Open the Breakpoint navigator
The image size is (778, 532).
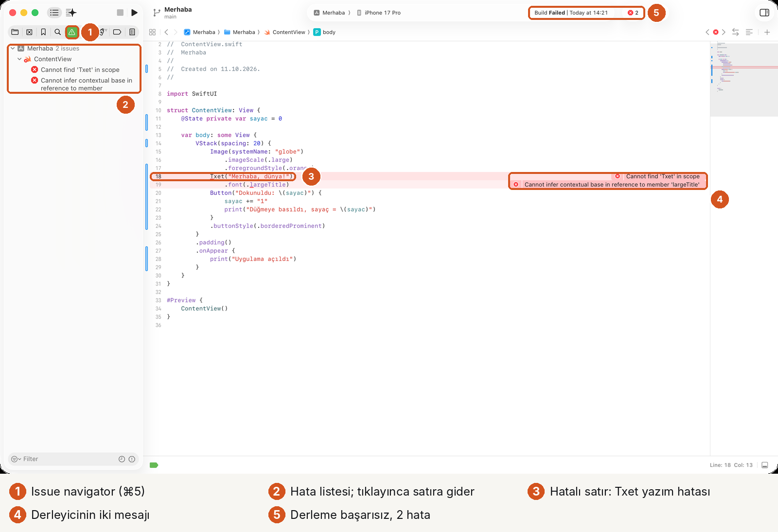117,32
